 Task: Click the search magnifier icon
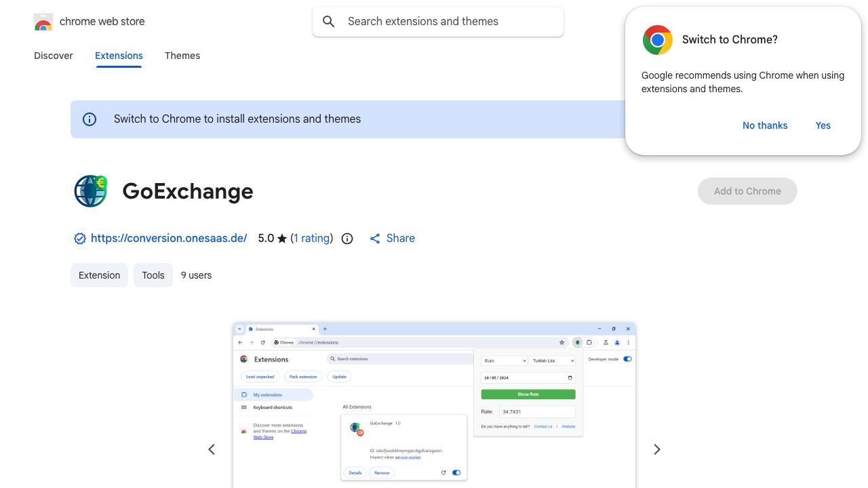tap(329, 22)
